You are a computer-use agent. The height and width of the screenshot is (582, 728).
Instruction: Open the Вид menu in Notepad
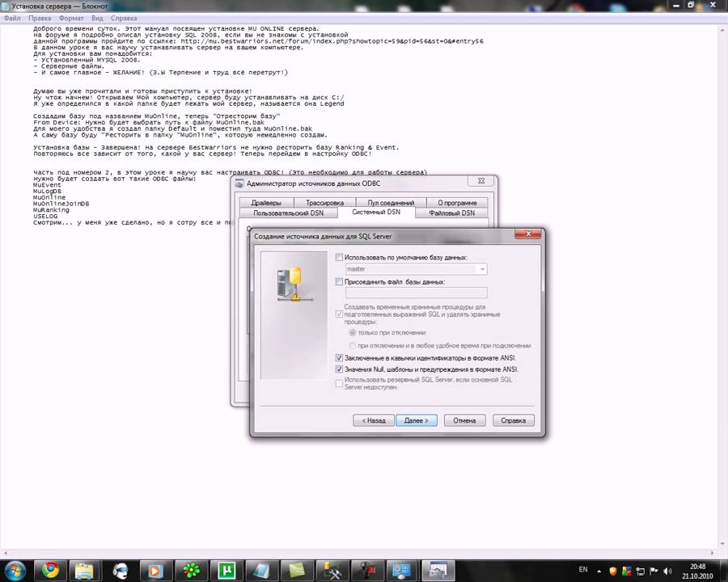(x=97, y=18)
